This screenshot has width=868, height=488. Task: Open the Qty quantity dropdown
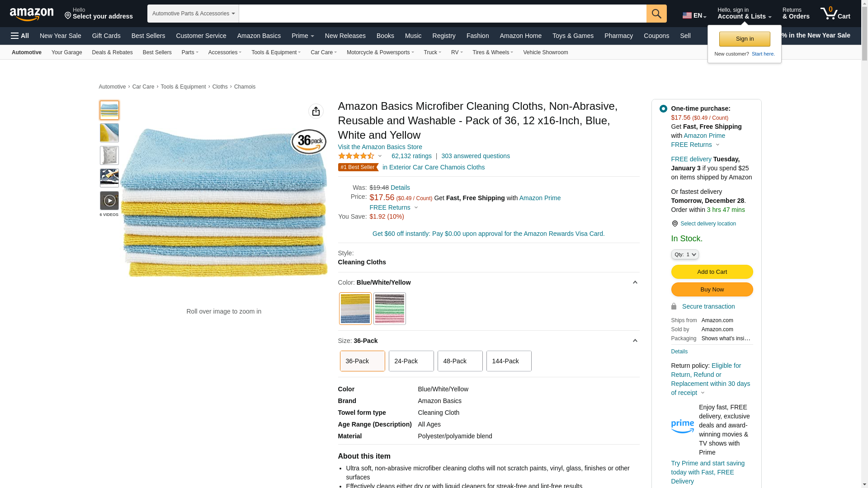coord(685,255)
